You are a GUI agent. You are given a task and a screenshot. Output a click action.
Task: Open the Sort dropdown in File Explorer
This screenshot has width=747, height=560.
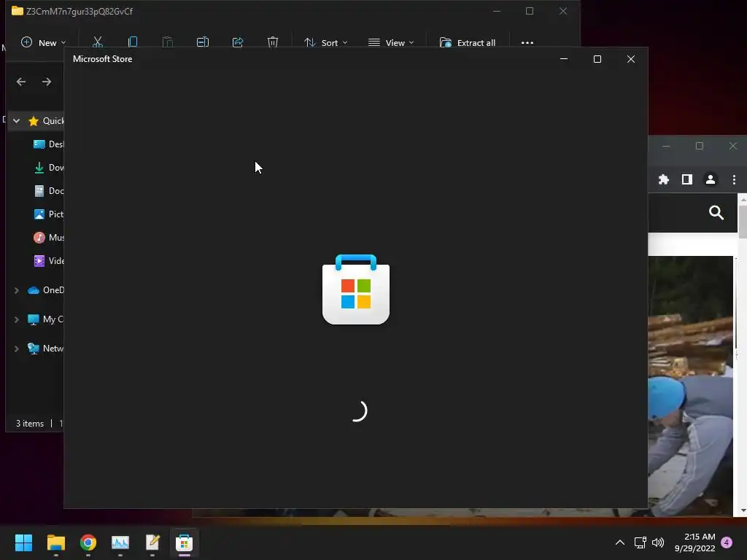pyautogui.click(x=326, y=42)
